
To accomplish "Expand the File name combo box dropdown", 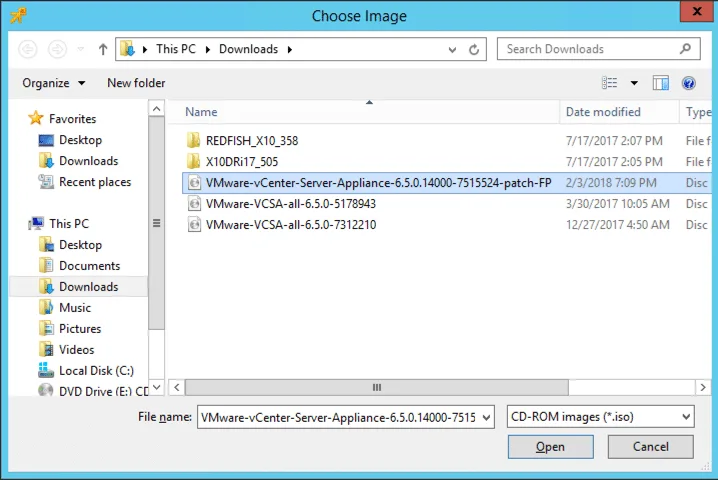I will 486,417.
